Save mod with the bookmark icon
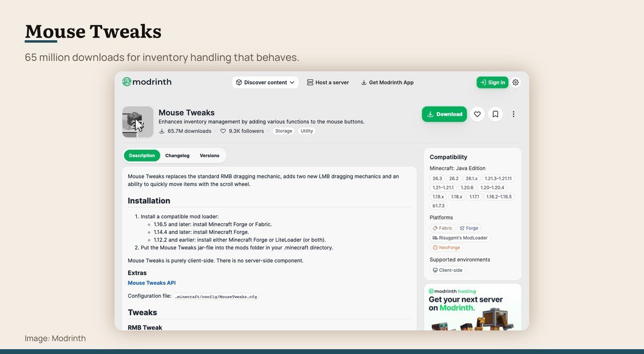 click(495, 114)
